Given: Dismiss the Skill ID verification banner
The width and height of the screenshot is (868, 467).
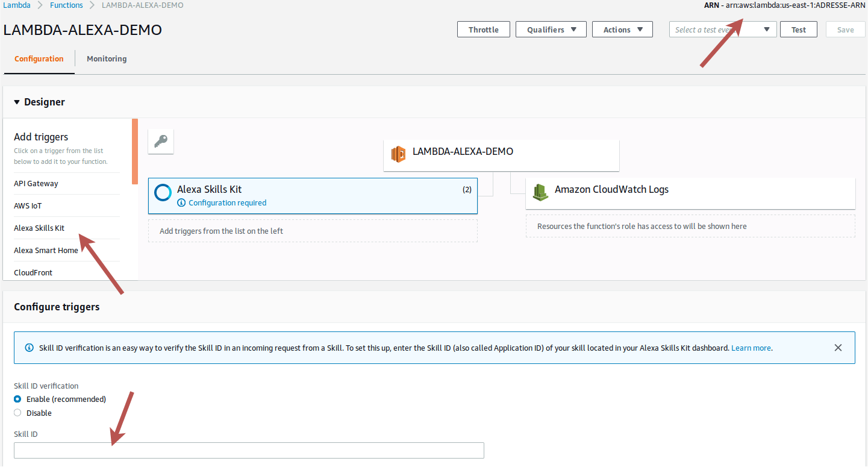Looking at the screenshot, I should coord(838,348).
